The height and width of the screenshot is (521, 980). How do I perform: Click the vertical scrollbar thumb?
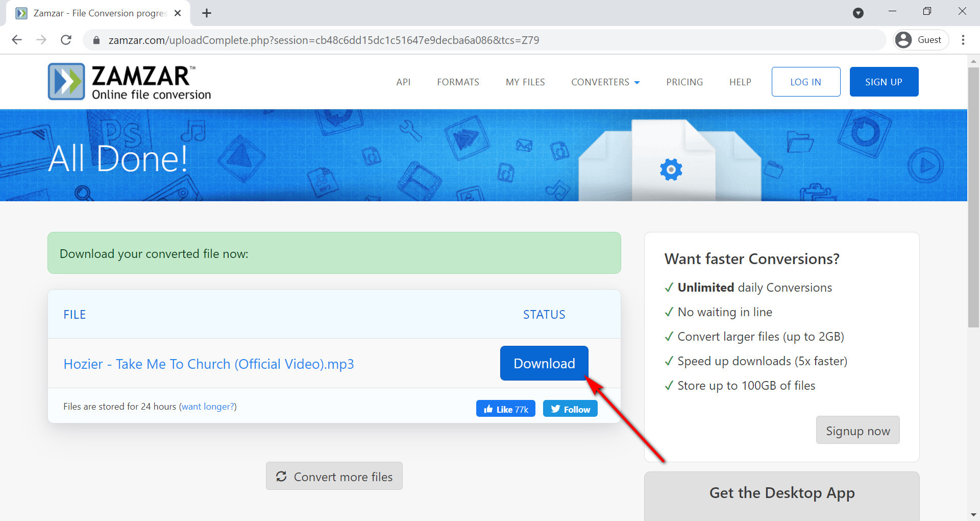[973, 197]
